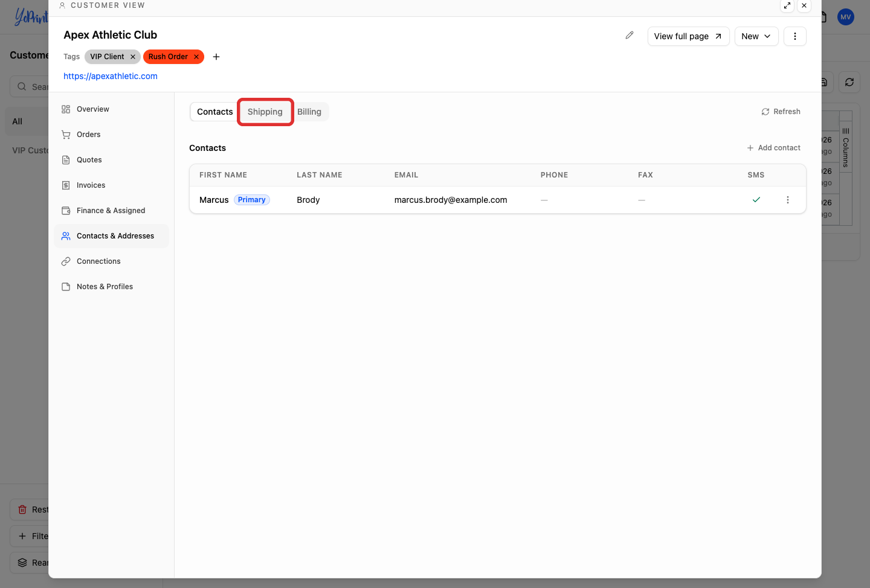The image size is (870, 588).
Task: Click the last name Brody cell
Action: pyautogui.click(x=308, y=200)
